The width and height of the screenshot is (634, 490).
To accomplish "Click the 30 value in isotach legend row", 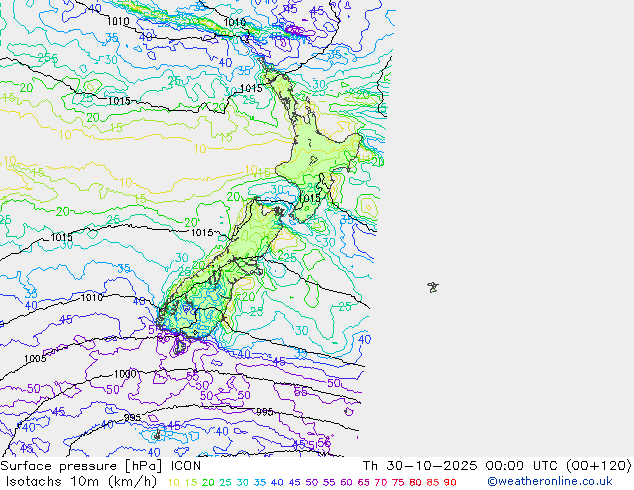I will (243, 482).
